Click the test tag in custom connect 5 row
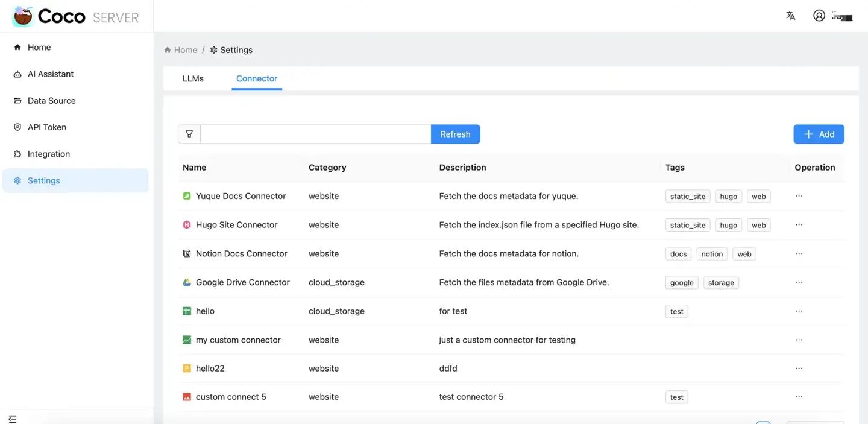 [677, 397]
